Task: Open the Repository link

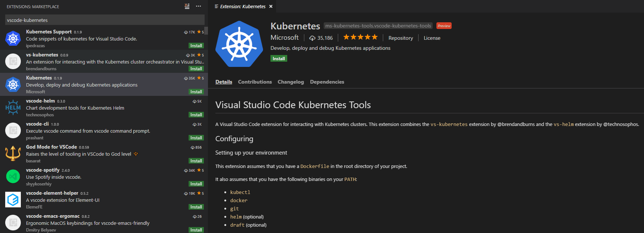Action: point(400,38)
